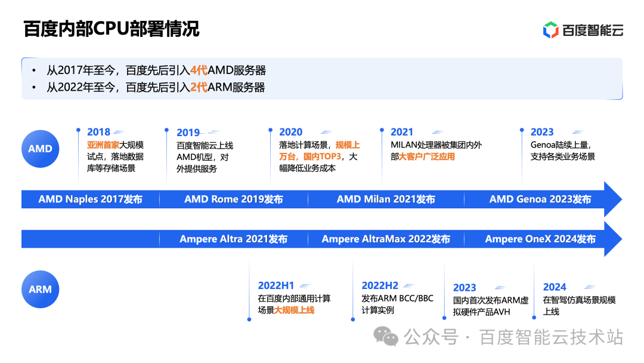644x363 pixels.
Task: Click the text 在智驾仿真场景规模上线
Action: (x=579, y=306)
